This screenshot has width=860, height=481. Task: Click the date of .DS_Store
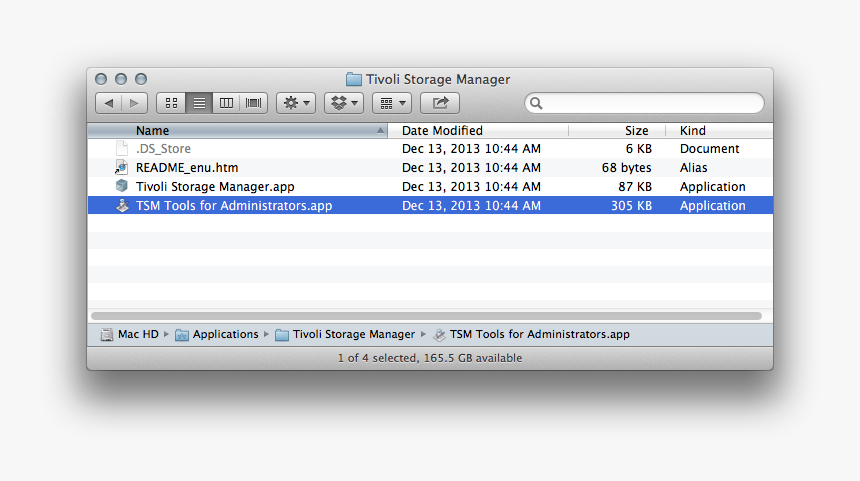tap(471, 149)
